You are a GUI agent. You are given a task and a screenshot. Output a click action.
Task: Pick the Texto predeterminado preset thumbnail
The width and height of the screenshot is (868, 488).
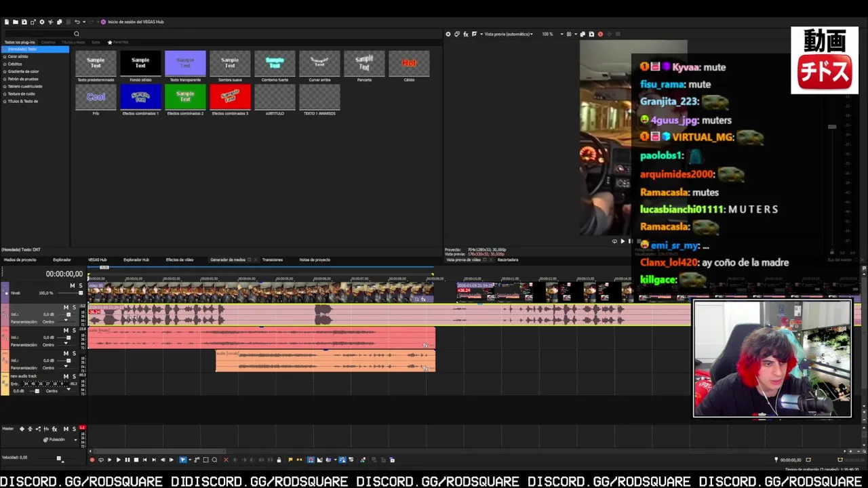click(96, 63)
